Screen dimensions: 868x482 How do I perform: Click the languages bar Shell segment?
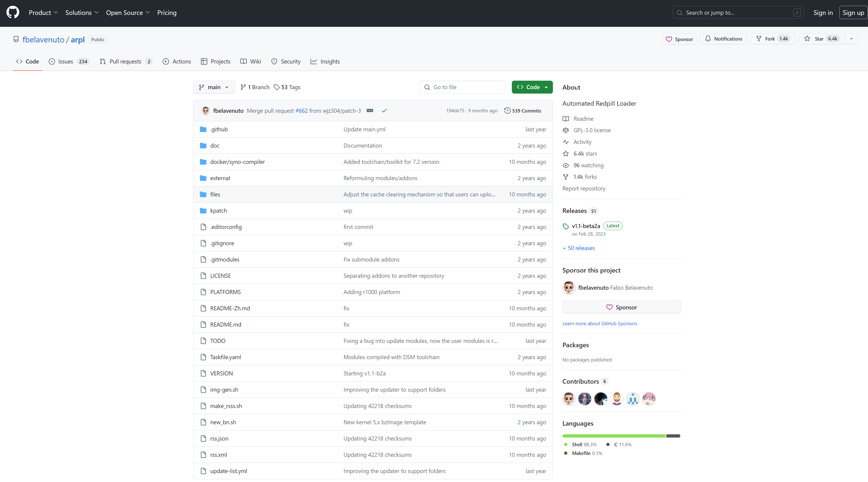(x=614, y=436)
